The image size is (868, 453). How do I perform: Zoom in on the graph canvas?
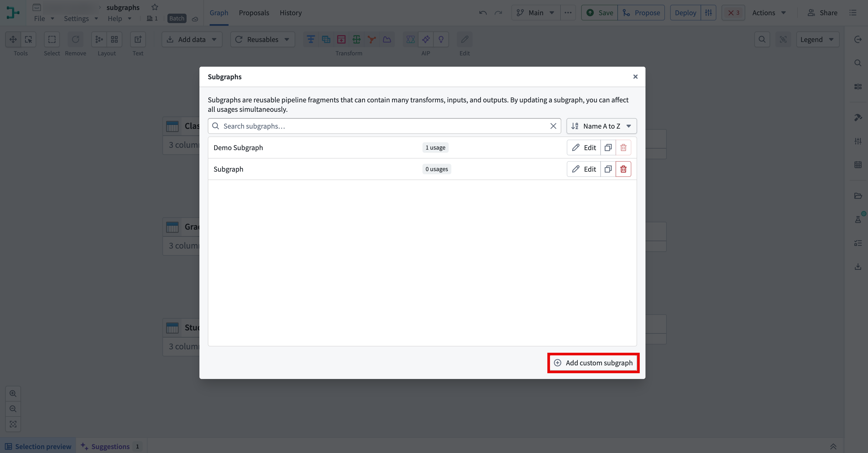tap(13, 393)
